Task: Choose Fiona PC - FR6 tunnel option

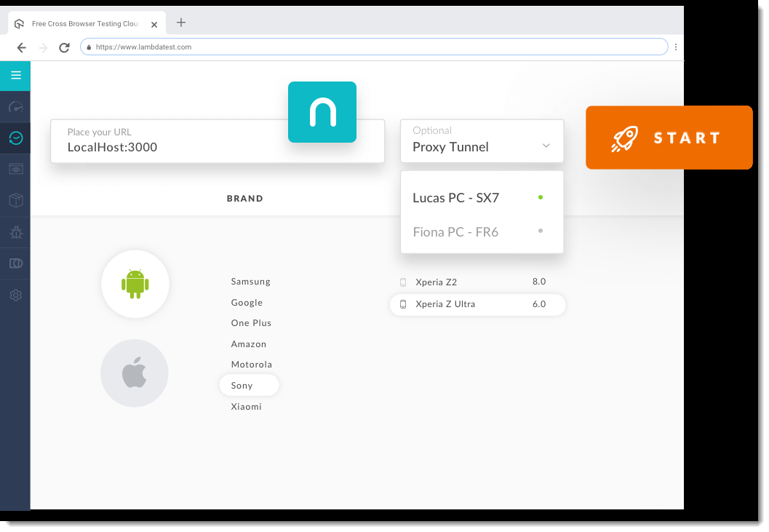Action: (482, 231)
